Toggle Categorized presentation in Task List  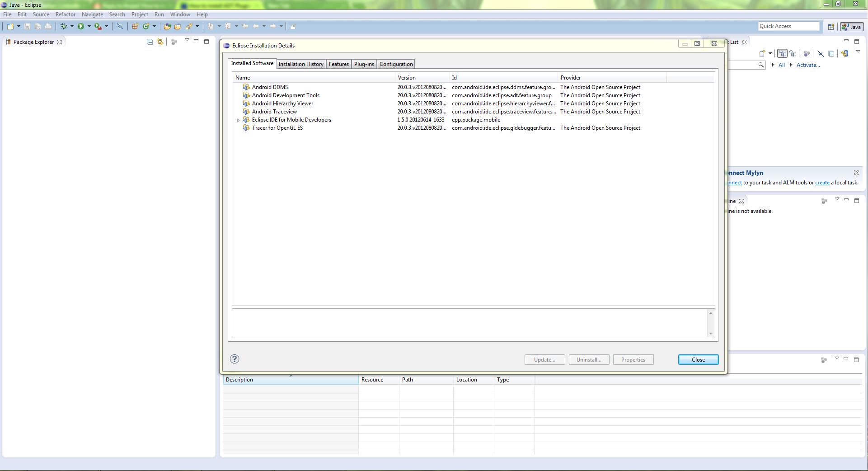782,53
